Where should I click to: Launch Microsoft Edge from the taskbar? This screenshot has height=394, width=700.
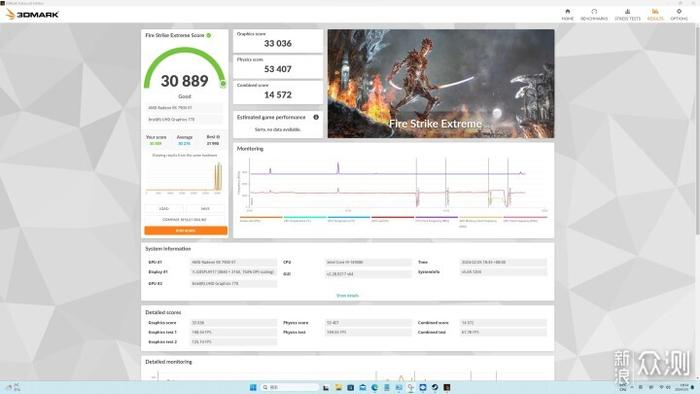pyautogui.click(x=375, y=387)
